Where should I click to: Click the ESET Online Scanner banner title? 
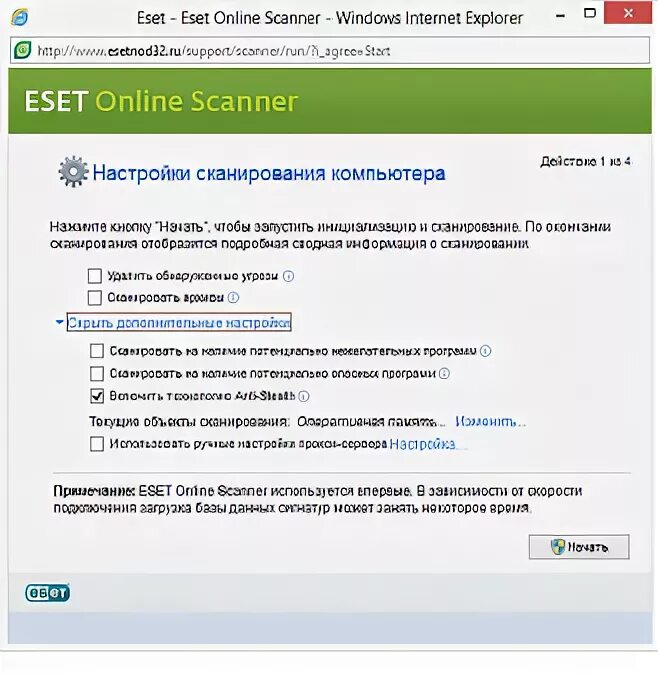(161, 101)
